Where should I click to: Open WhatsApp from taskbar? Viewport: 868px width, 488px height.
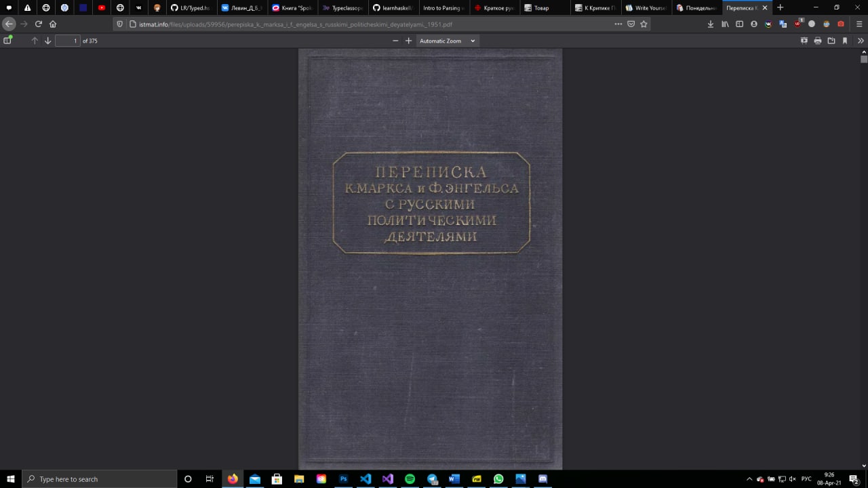tap(498, 479)
